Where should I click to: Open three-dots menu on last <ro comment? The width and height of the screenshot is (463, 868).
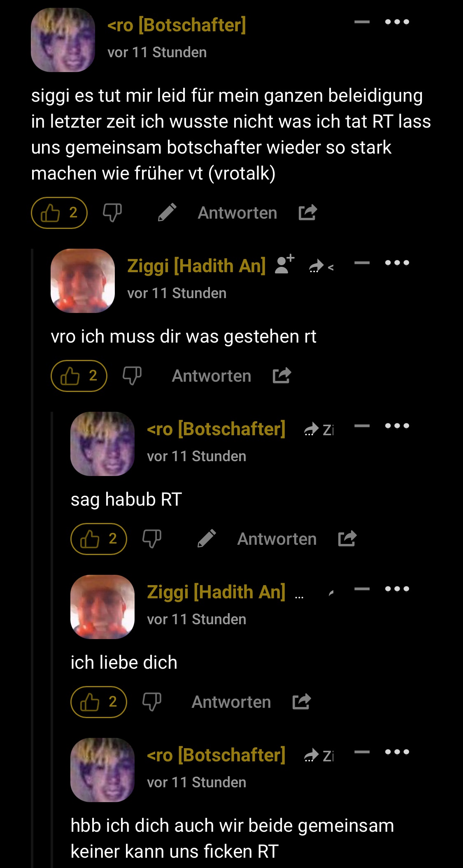(x=397, y=752)
